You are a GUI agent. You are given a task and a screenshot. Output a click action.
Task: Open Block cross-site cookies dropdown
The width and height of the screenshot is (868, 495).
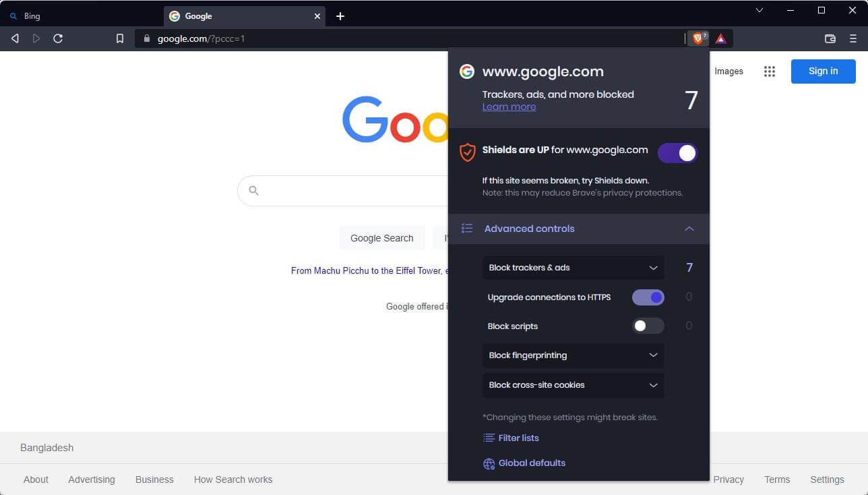click(573, 385)
